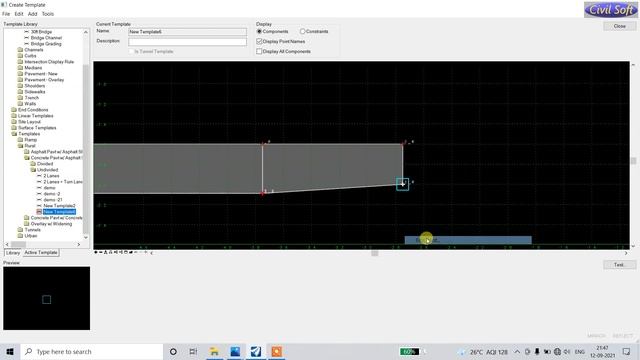Screen dimensions: 640x360
Task: Open the Add menu
Action: click(x=33, y=14)
